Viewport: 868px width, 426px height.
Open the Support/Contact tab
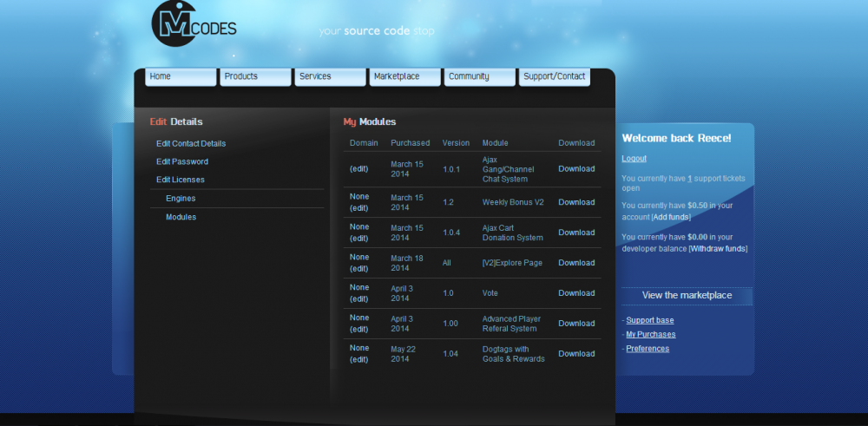coord(554,76)
